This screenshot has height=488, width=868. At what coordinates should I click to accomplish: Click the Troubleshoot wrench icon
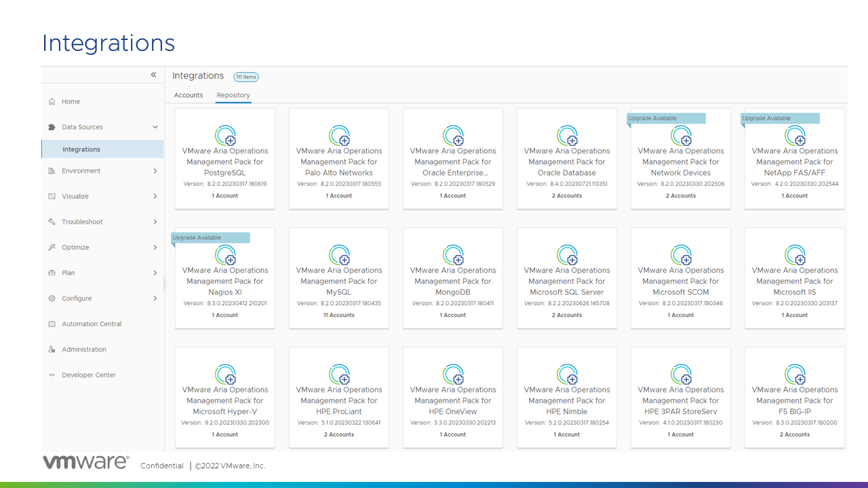[x=52, y=222]
